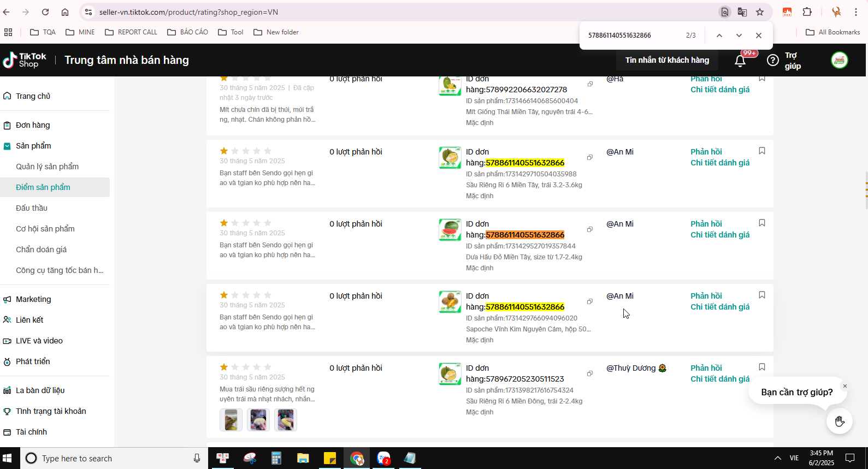
Task: Open Chi tiết đánh giá for Dưa Hấu Đỏ
Action: tap(720, 235)
